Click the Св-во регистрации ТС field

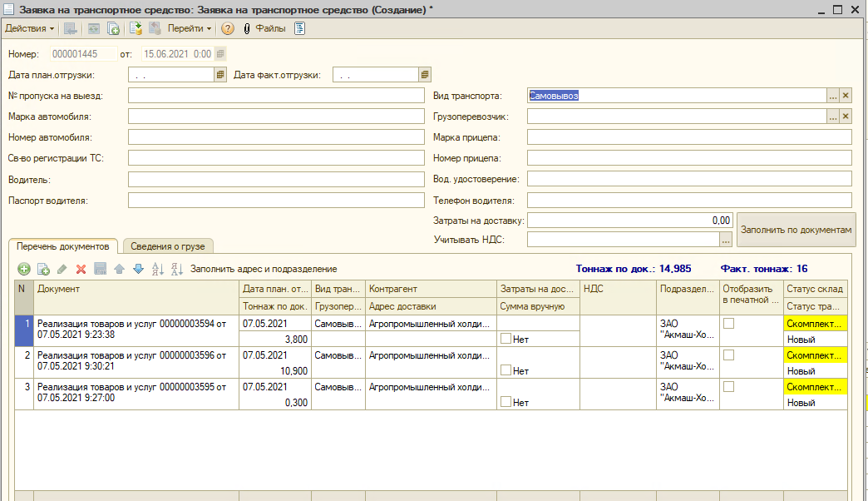pos(276,158)
